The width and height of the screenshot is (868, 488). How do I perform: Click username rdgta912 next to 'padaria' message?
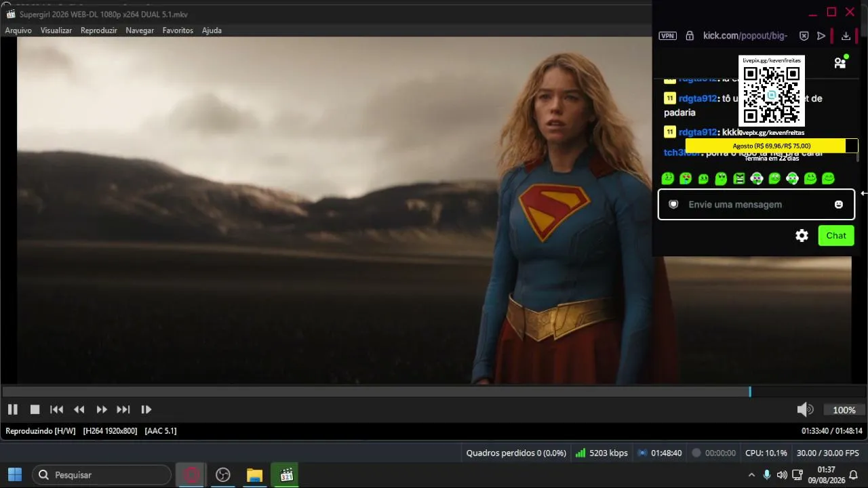click(x=698, y=98)
